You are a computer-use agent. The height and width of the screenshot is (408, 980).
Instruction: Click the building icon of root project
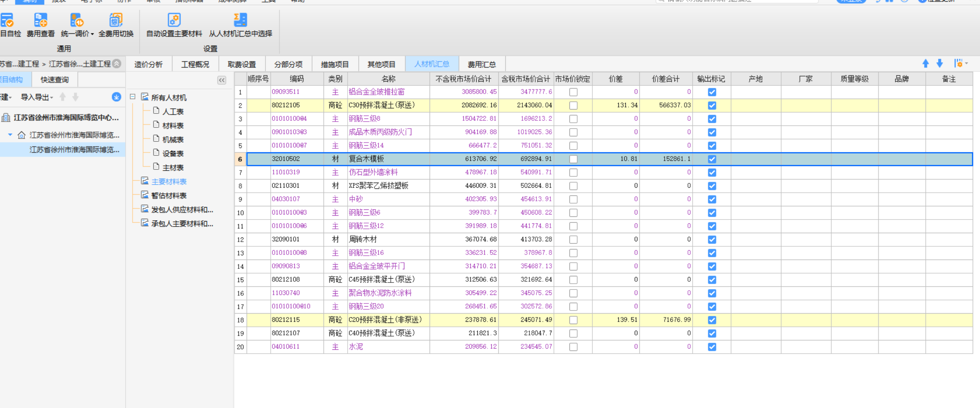pos(6,118)
